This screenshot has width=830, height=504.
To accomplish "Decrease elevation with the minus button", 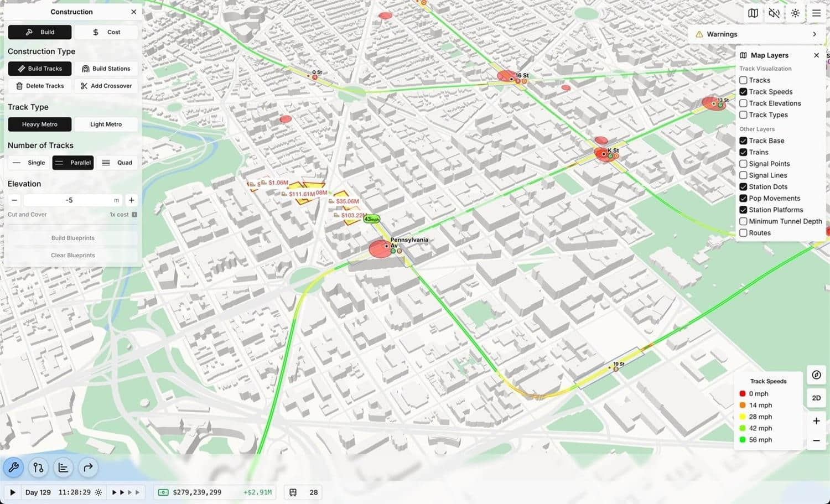I will [14, 200].
